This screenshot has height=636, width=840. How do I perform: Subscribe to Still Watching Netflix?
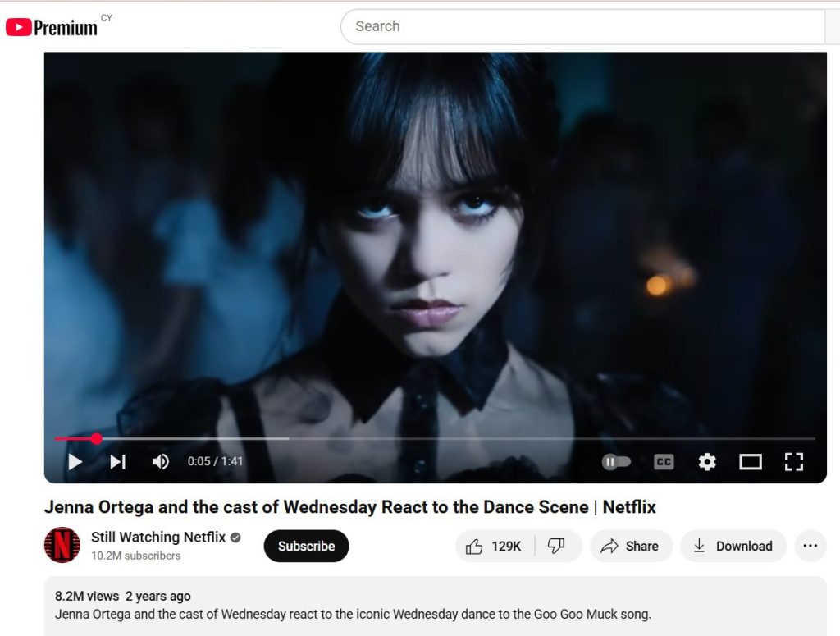307,546
